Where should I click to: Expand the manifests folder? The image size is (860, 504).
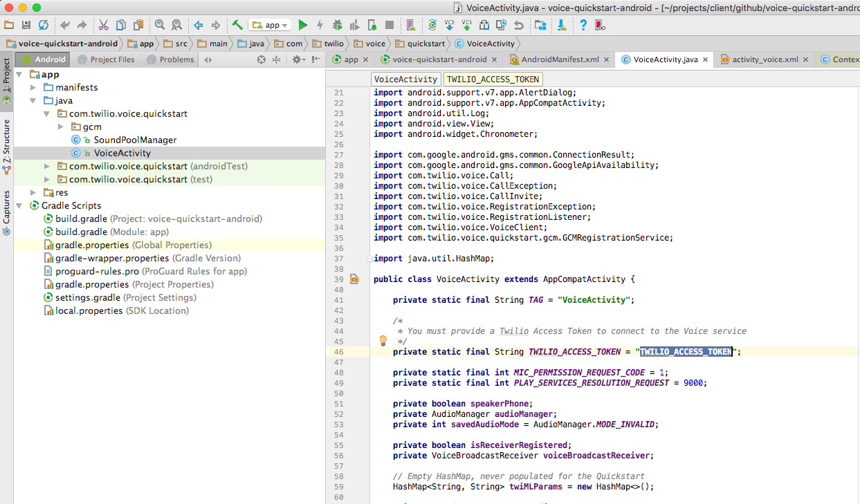click(33, 88)
